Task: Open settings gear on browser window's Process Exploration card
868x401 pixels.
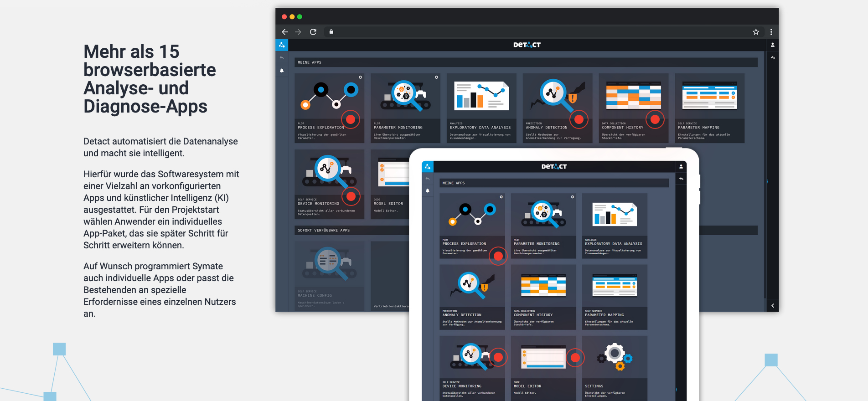Action: [x=360, y=77]
